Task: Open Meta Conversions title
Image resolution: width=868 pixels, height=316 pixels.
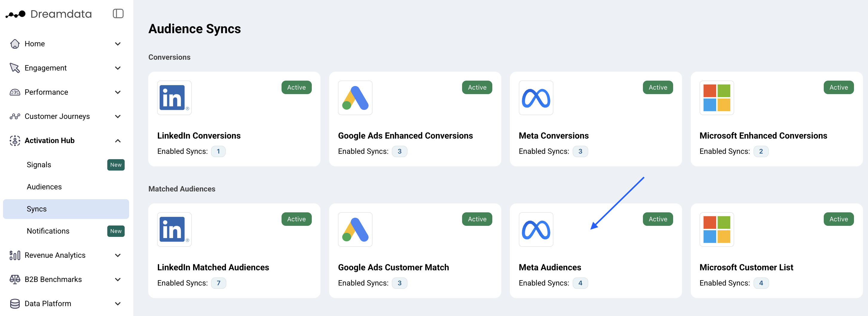Action: pos(554,136)
